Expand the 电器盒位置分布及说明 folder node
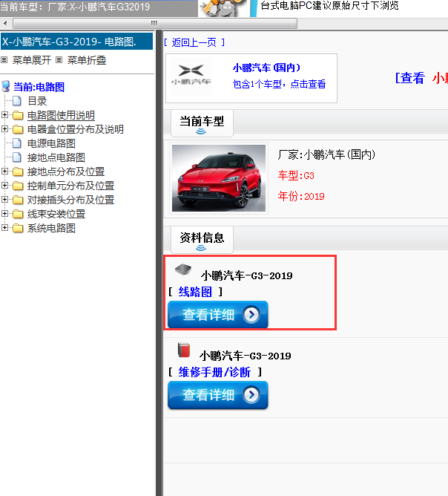 (4, 128)
